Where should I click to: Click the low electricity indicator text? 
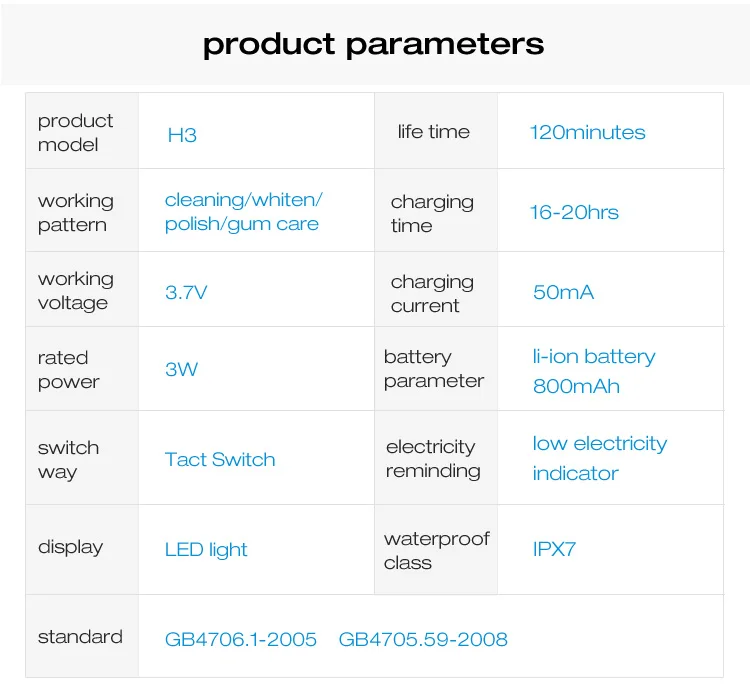[x=599, y=458]
